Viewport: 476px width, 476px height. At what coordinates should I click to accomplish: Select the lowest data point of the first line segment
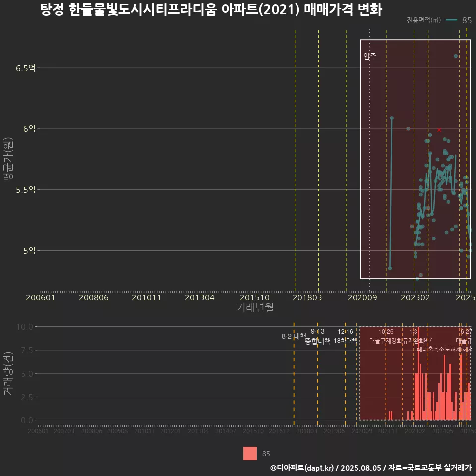point(390,268)
